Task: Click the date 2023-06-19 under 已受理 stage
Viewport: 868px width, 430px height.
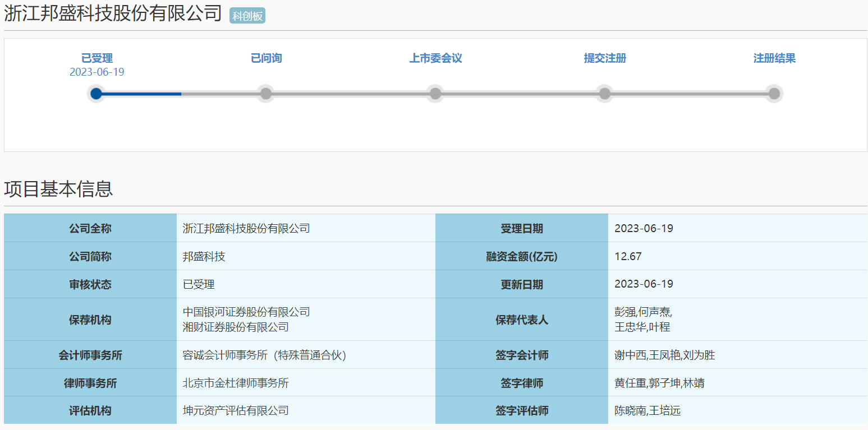Action: tap(97, 72)
